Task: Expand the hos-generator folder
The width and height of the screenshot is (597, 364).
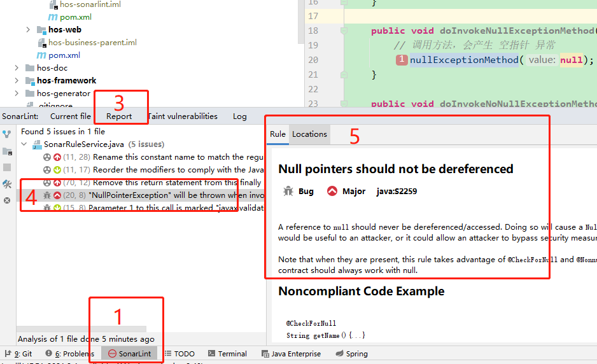Action: pos(17,94)
